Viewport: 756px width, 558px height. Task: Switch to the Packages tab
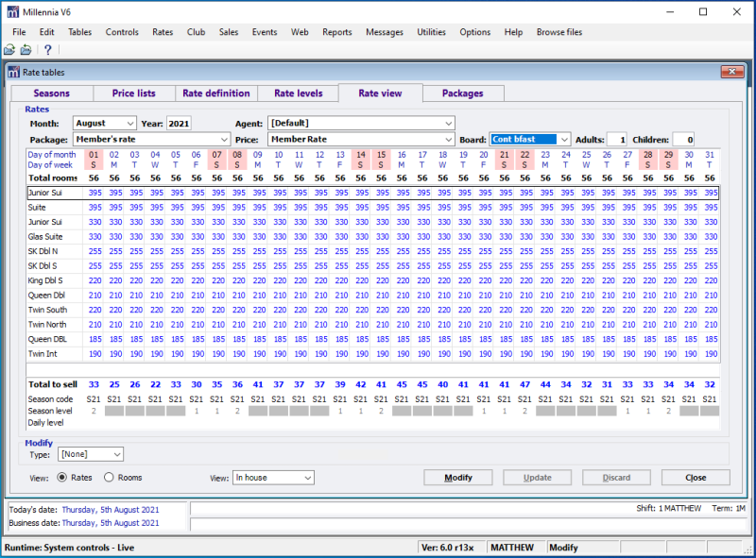462,93
